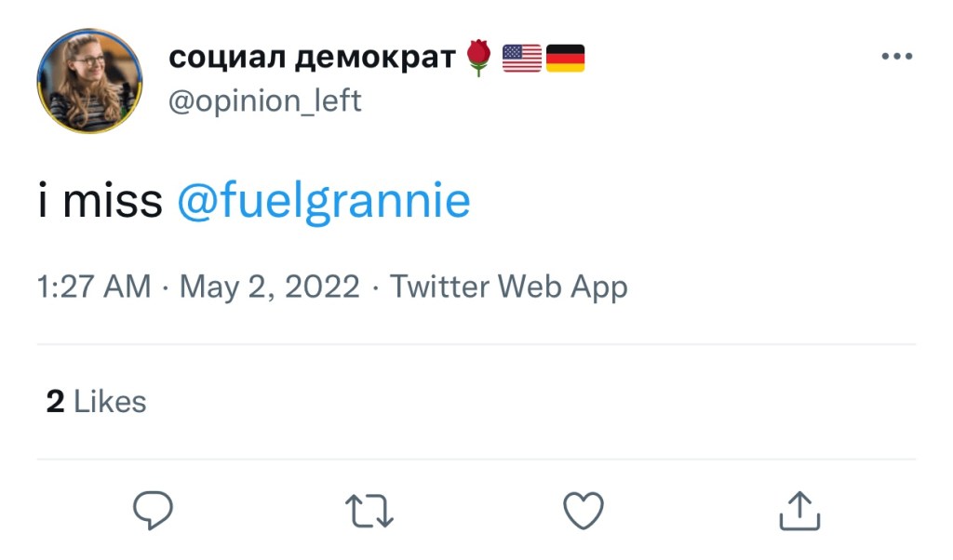Open the share tweet icon

coord(799,510)
